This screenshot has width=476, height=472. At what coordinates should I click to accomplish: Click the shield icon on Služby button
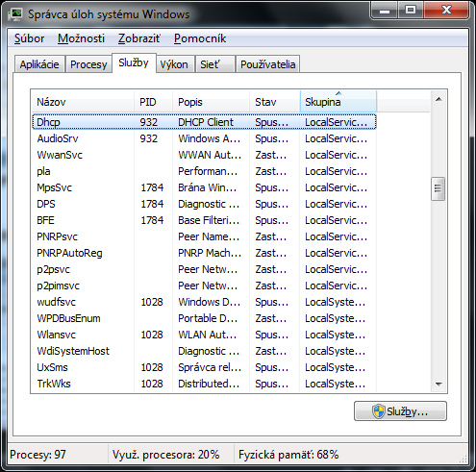(379, 411)
